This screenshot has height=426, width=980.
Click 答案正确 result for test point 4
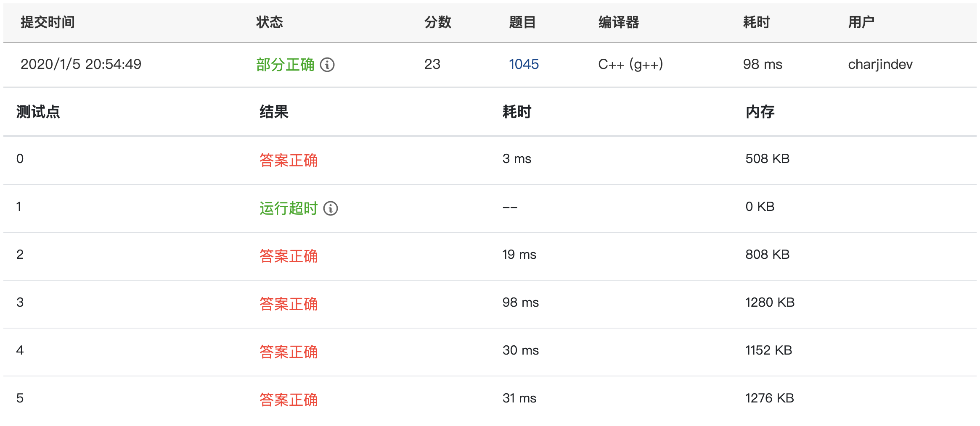(x=289, y=352)
